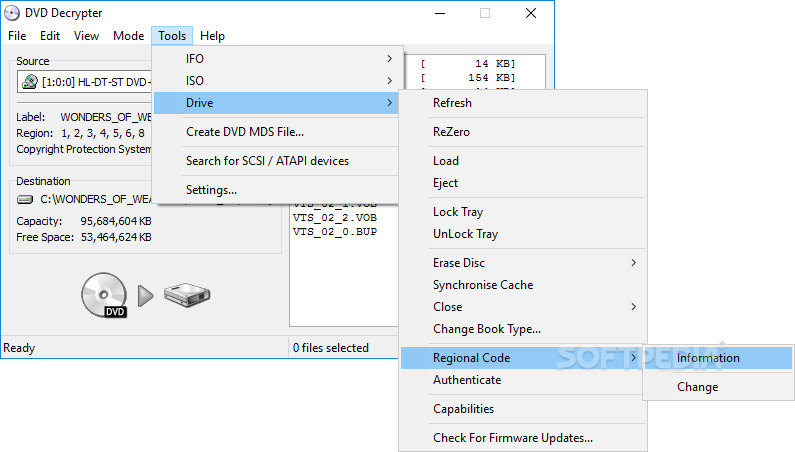
Task: Close the Tools menu from the menu bar
Action: pos(172,36)
